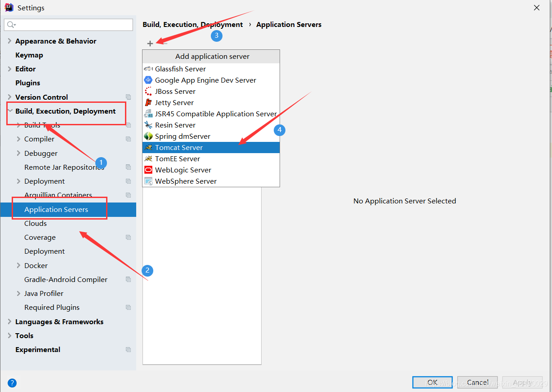Click project-level icon beside Remote Jar Repositories

pos(129,167)
